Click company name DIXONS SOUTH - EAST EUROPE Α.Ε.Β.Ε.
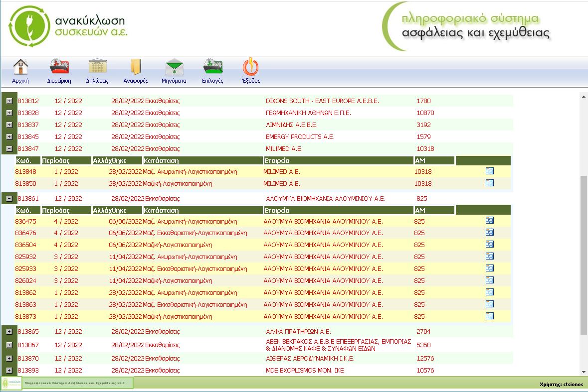Image resolution: width=588 pixels, height=392 pixels. point(323,101)
